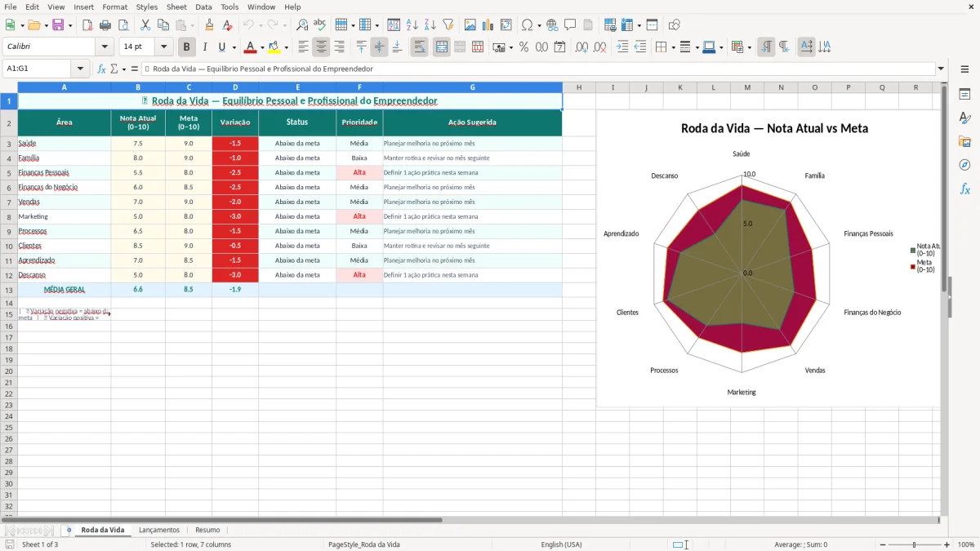This screenshot has width=980, height=551.
Task: Click the Insert Image icon
Action: tap(470, 25)
